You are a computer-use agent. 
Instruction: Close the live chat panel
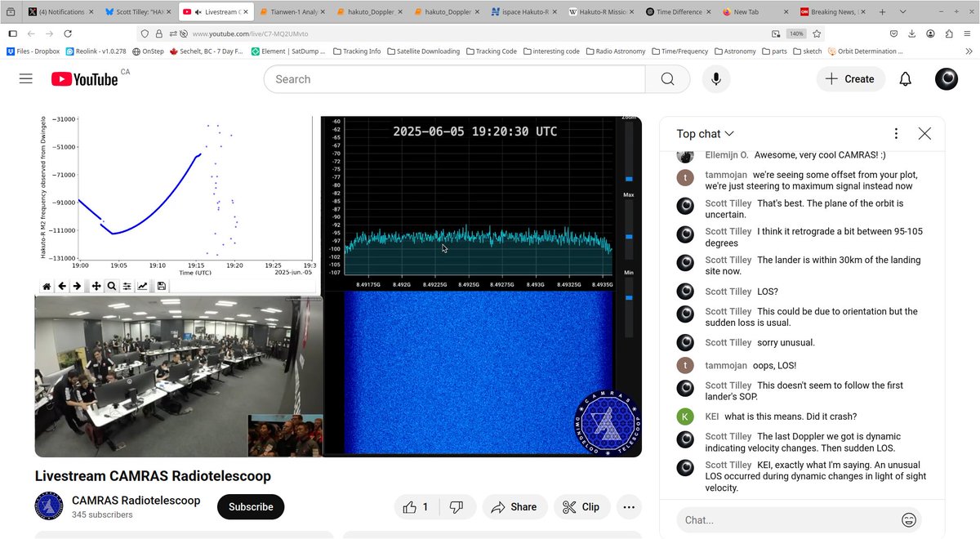(924, 134)
